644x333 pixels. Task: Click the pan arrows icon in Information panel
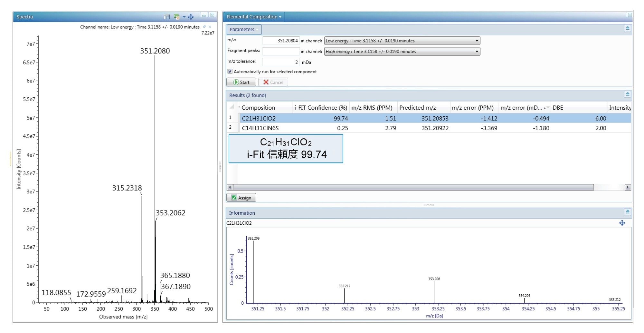pyautogui.click(x=622, y=223)
